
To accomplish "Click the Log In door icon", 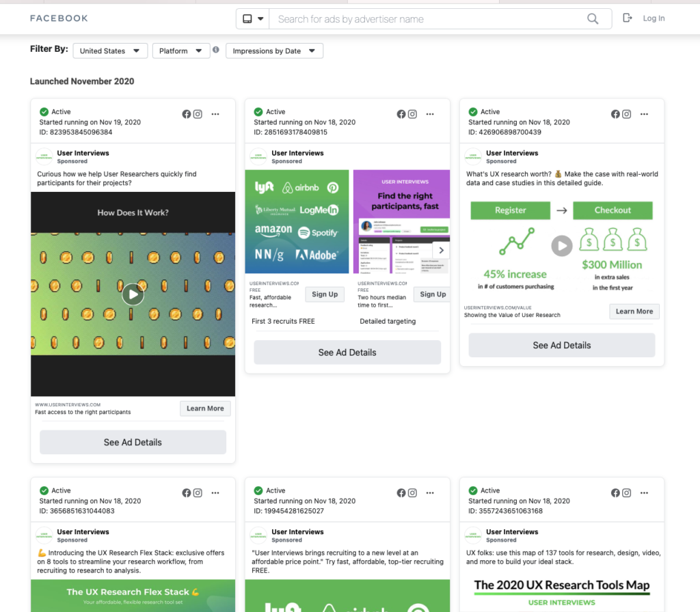I will coord(628,18).
